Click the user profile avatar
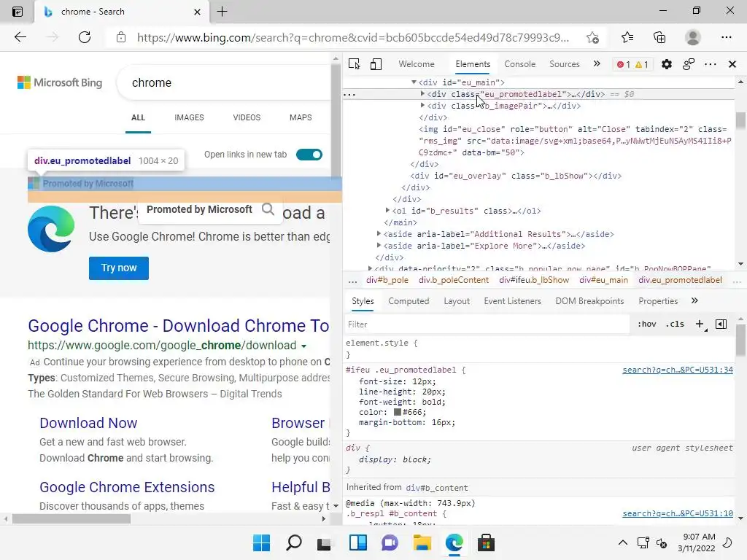This screenshot has width=747, height=560. 692,37
